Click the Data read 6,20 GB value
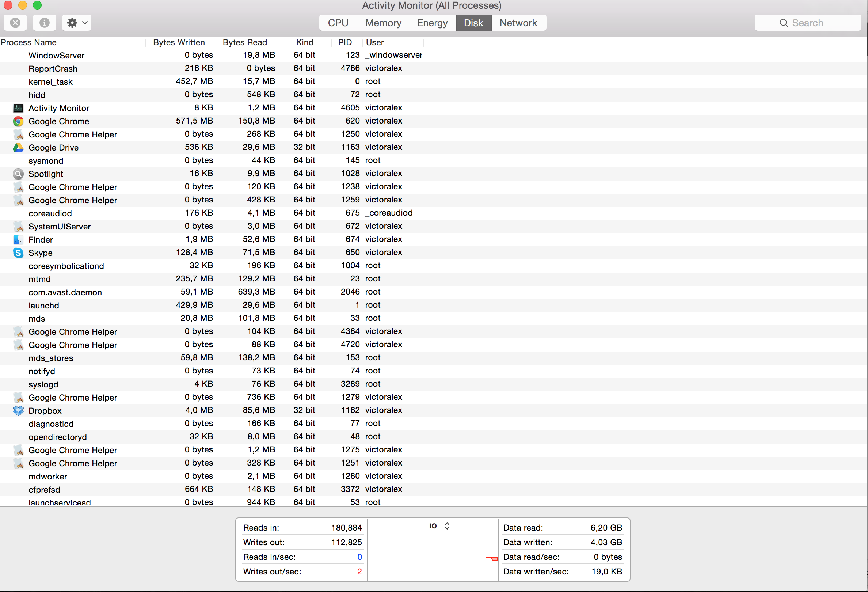Screen dimensions: 868x592 click(606, 528)
